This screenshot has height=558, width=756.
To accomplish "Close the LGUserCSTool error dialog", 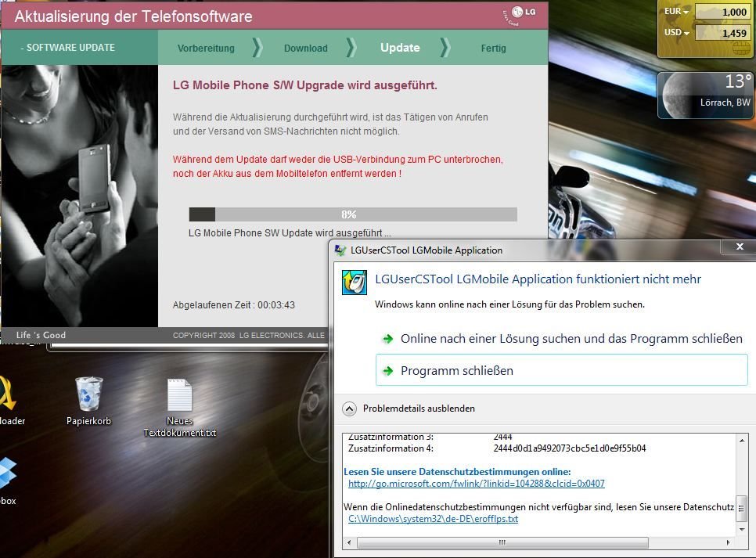I will pyautogui.click(x=740, y=247).
